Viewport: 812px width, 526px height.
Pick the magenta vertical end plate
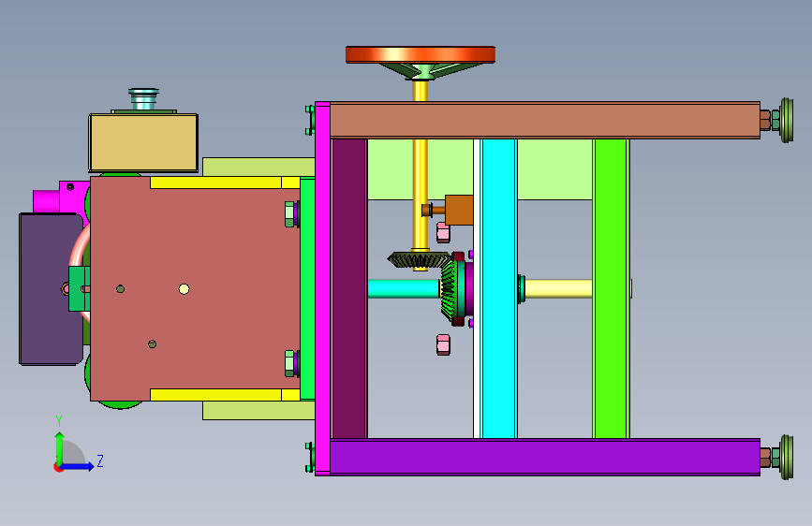point(322,288)
